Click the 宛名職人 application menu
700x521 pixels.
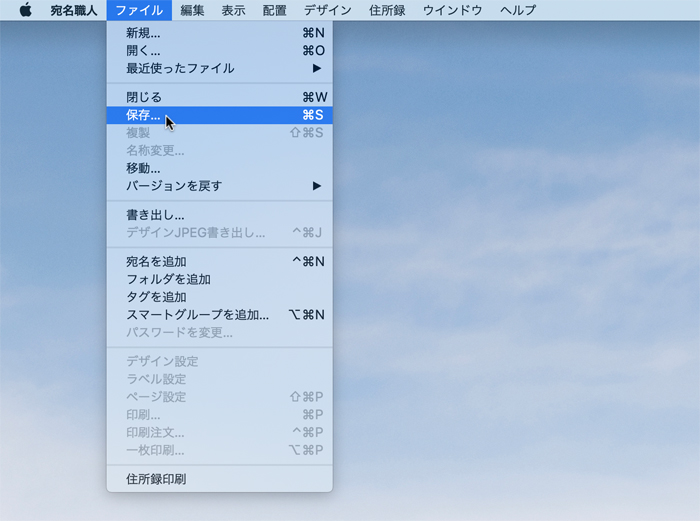(74, 10)
